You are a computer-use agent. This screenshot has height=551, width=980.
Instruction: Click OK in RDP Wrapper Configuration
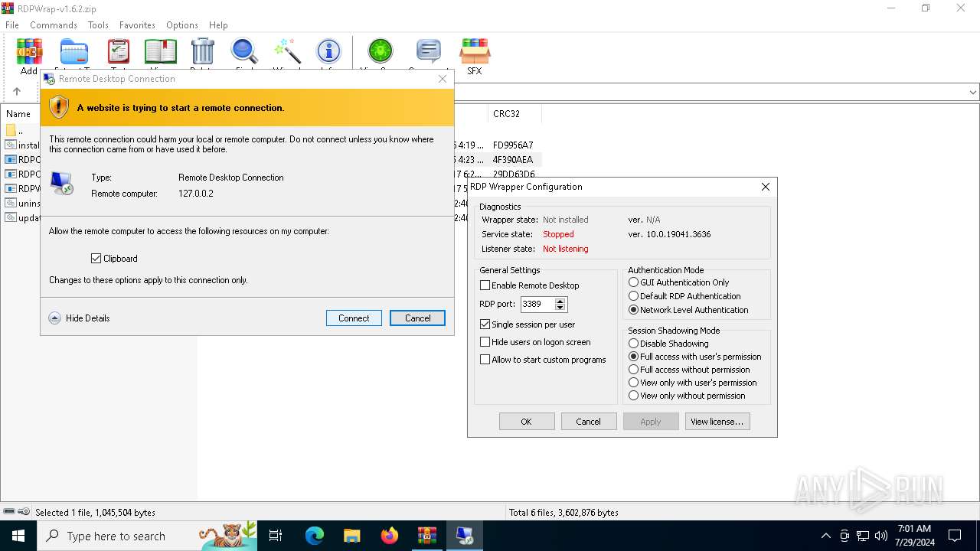point(526,422)
